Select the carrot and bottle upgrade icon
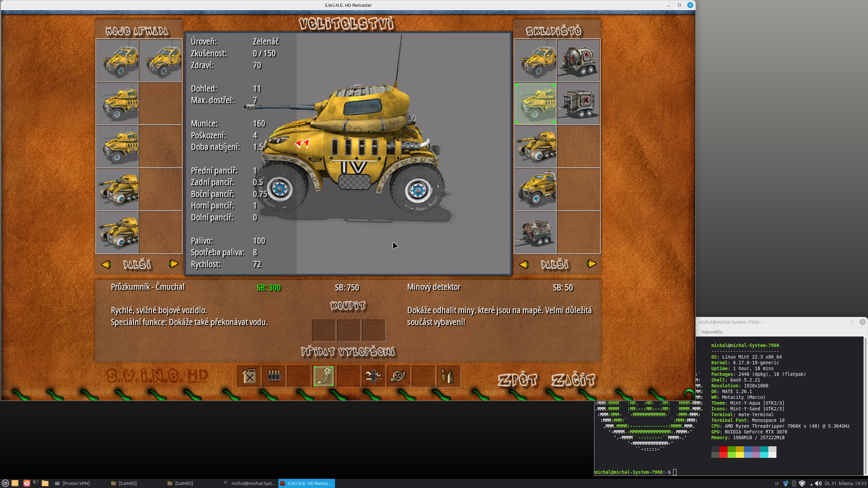The height and width of the screenshot is (488, 868). point(448,376)
